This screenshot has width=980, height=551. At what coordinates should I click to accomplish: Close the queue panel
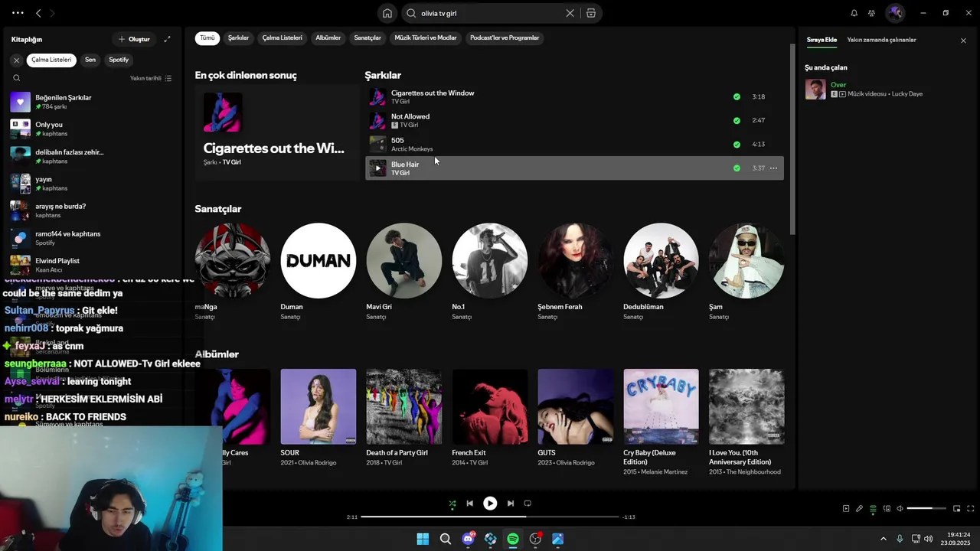tap(963, 41)
